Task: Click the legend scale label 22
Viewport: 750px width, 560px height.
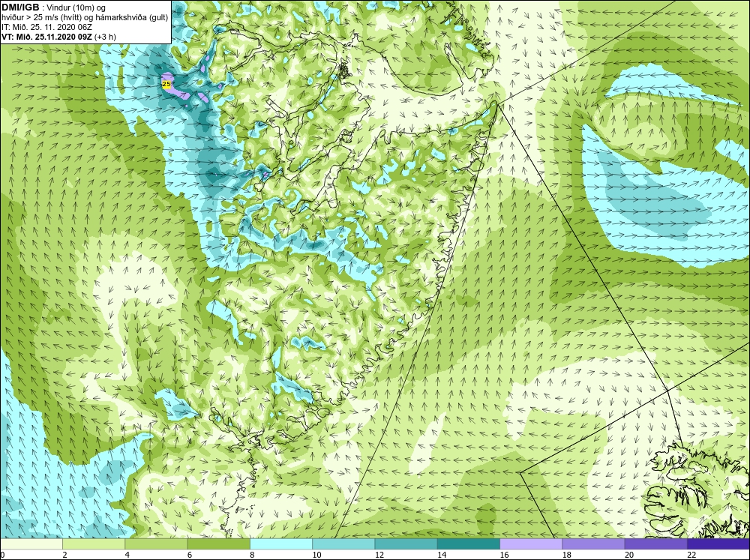Action: pyautogui.click(x=691, y=555)
